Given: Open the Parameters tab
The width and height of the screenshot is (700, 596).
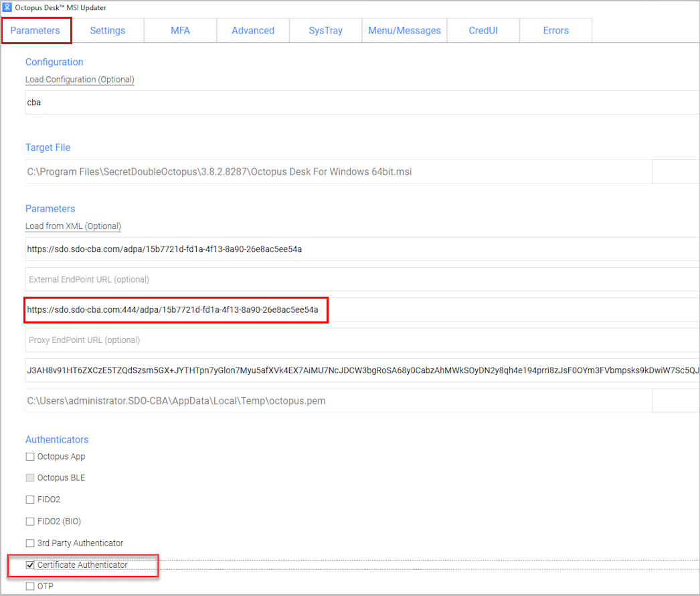Looking at the screenshot, I should coord(35,30).
